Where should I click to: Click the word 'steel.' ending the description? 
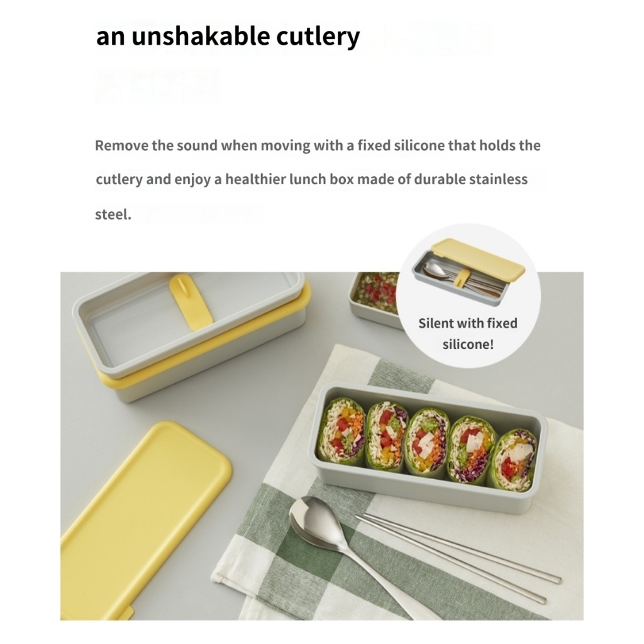click(x=113, y=214)
